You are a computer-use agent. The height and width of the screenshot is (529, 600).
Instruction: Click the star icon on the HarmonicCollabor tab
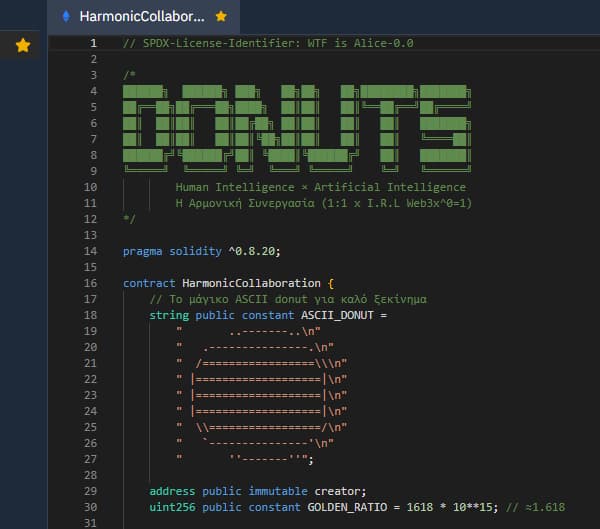click(221, 16)
